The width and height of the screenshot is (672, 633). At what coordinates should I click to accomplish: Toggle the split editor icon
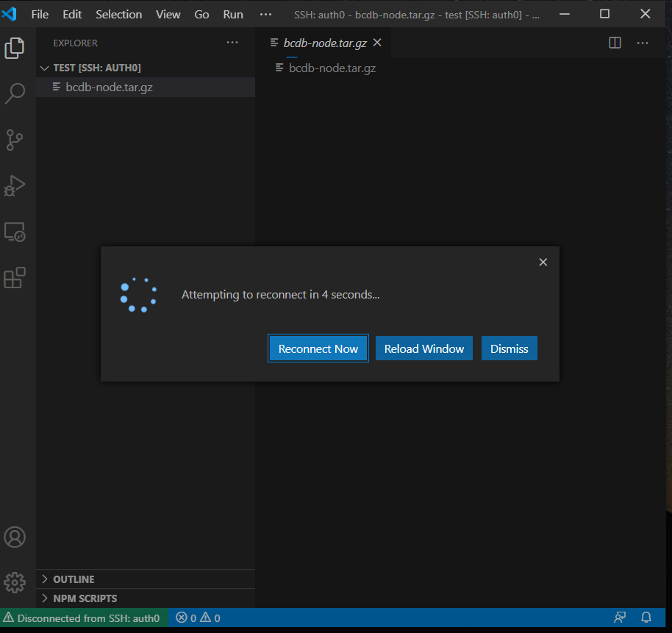[x=614, y=43]
